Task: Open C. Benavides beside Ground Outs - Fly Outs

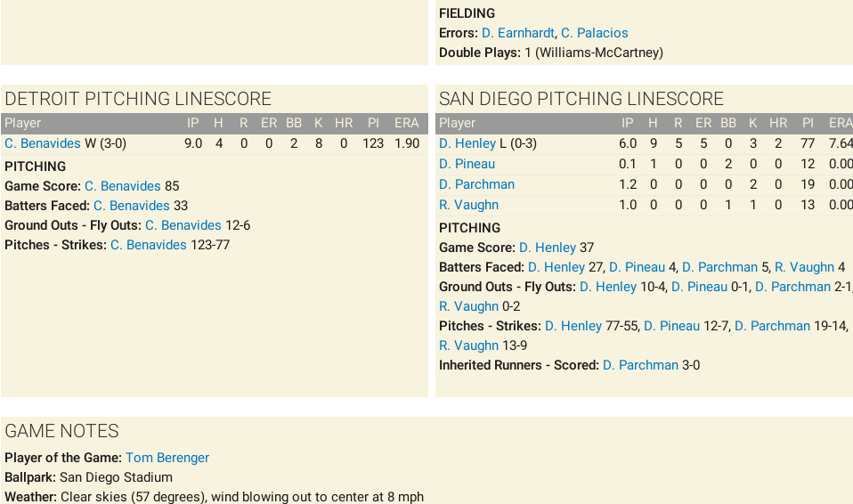Action: coord(183,225)
